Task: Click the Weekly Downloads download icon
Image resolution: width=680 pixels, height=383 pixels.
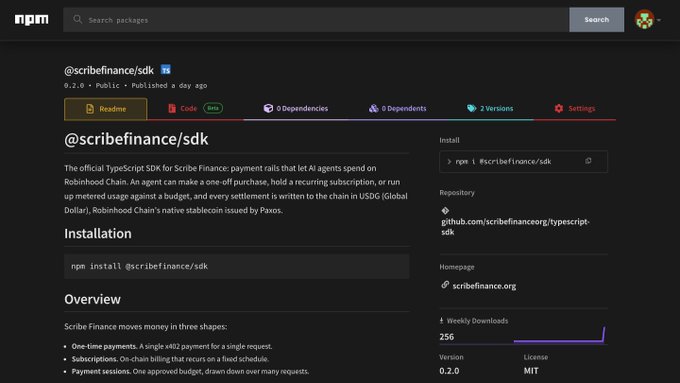Action: click(x=441, y=321)
